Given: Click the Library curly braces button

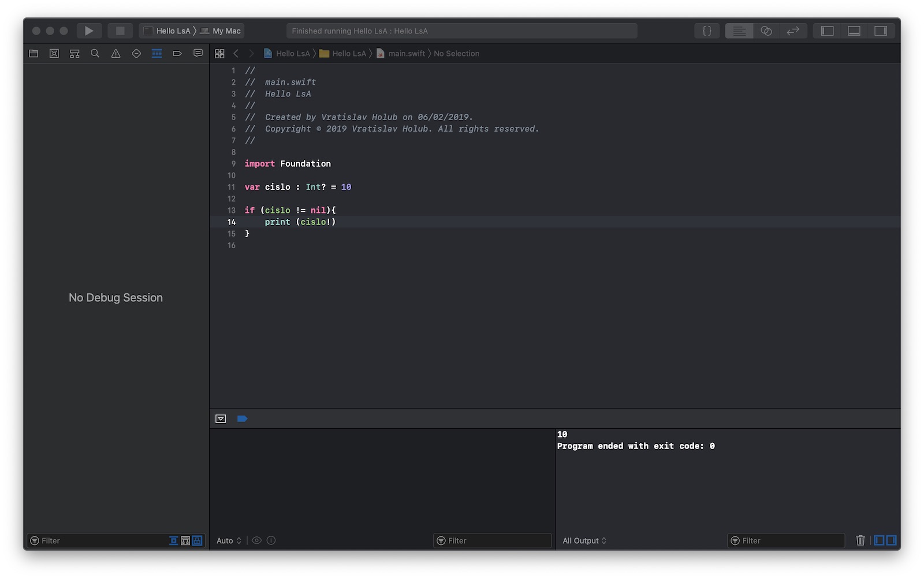Looking at the screenshot, I should pos(707,31).
